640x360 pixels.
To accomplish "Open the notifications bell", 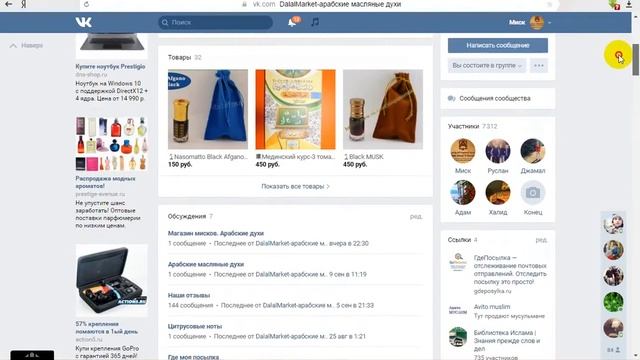I will (x=292, y=22).
